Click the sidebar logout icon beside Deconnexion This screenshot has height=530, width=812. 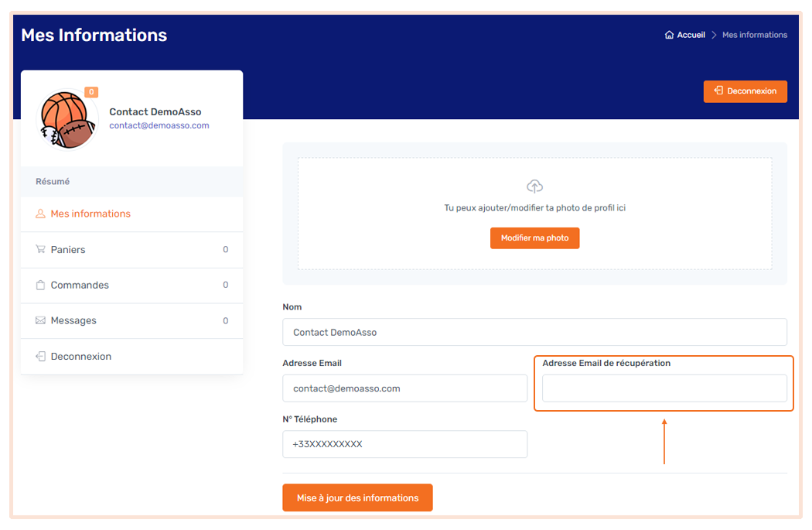(x=40, y=356)
